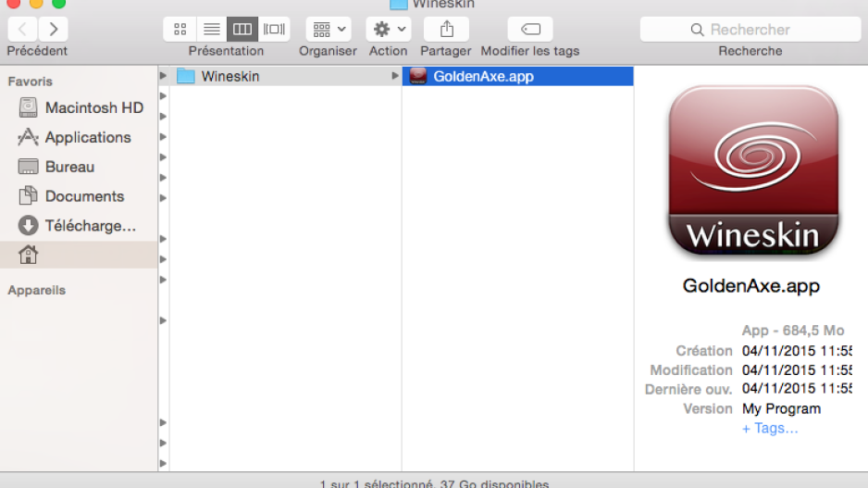The image size is (868, 488).
Task: Click the status bar selection text
Action: click(x=434, y=483)
